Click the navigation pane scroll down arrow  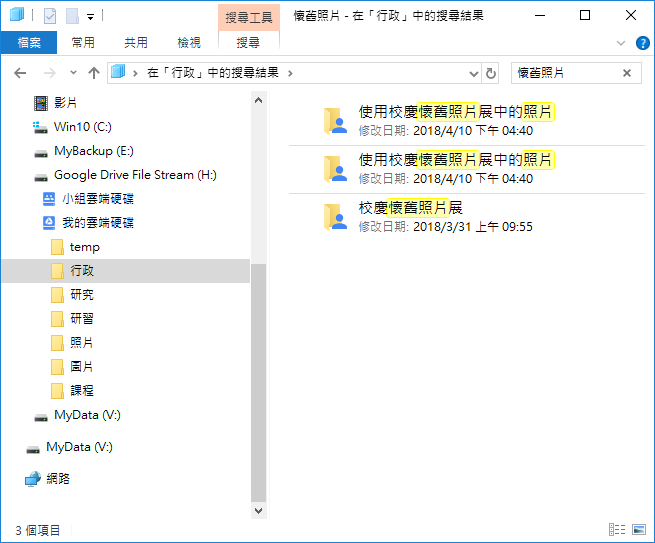[x=259, y=511]
